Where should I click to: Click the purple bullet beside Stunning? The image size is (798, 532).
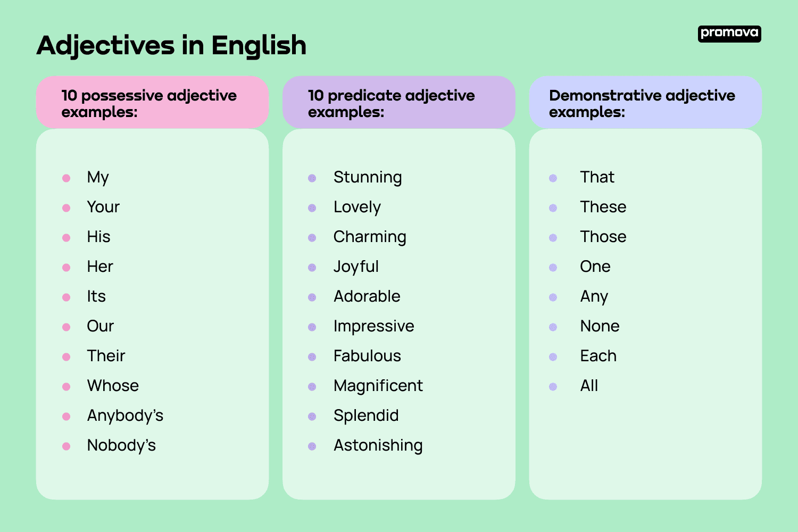click(x=312, y=178)
